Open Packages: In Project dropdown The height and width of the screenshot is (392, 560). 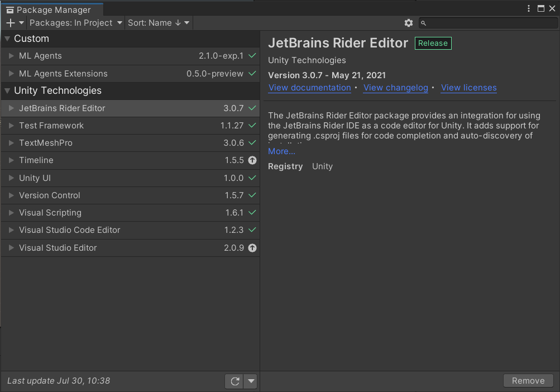point(76,23)
